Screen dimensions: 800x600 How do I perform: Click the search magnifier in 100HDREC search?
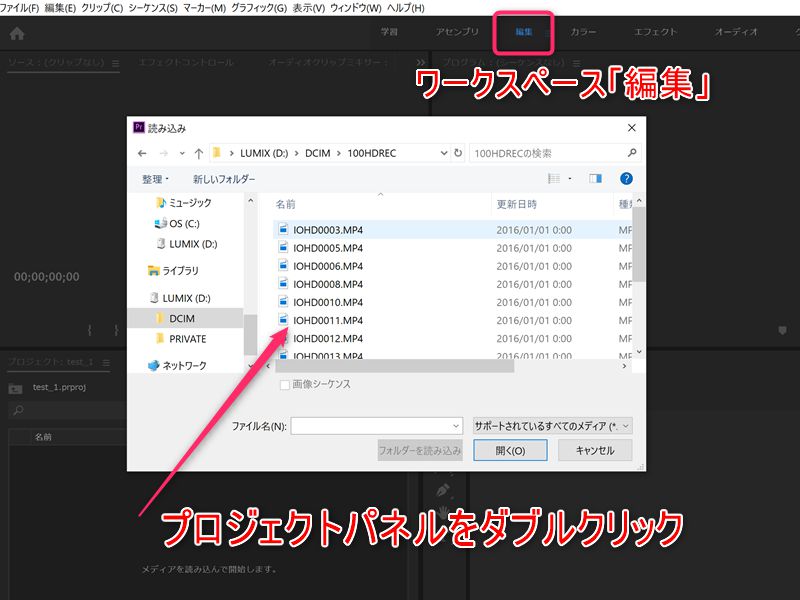tap(632, 154)
